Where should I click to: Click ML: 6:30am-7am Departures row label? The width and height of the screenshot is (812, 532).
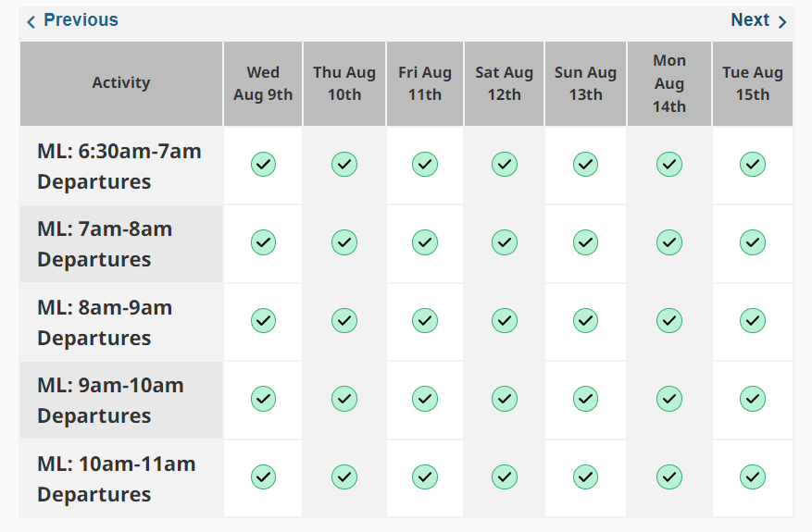[119, 167]
